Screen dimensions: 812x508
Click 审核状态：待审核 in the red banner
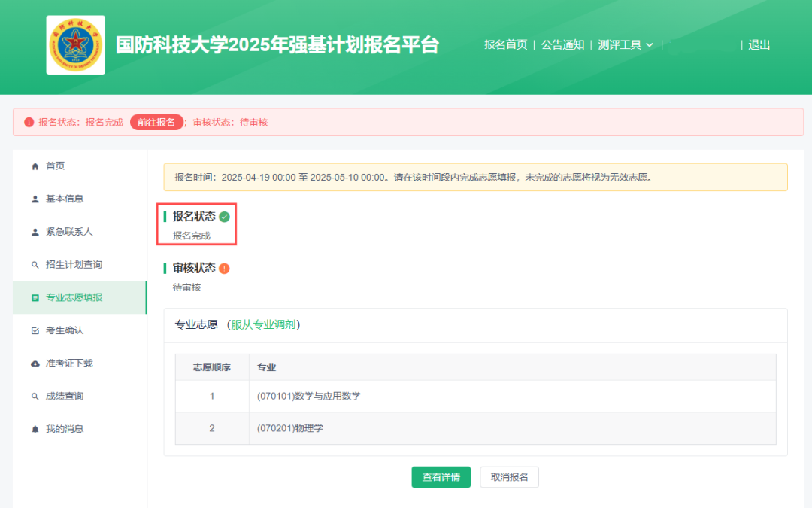[x=231, y=123]
